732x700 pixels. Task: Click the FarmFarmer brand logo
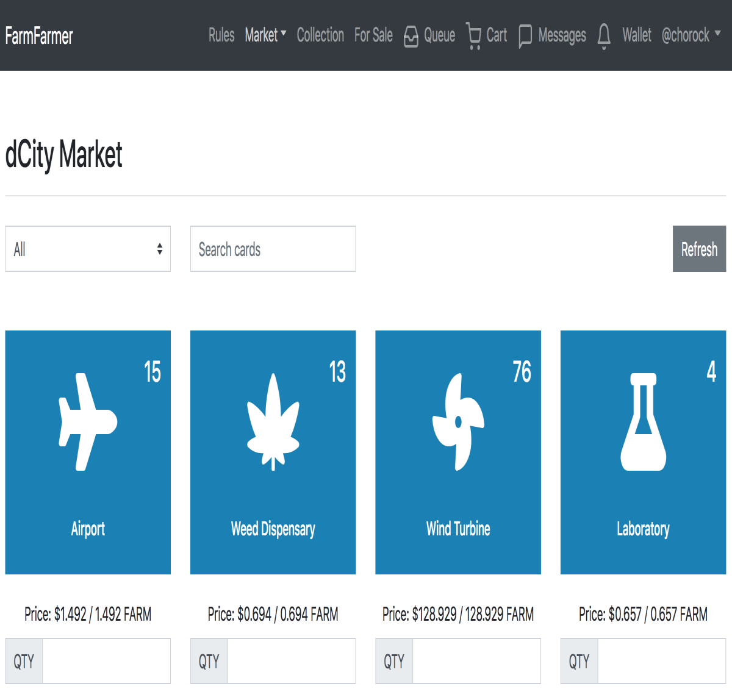(39, 36)
